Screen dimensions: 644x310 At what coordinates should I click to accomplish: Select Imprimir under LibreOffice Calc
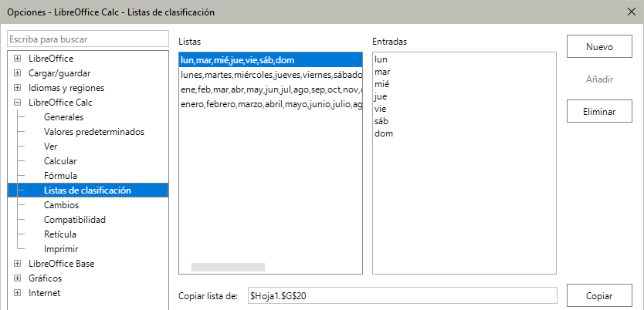click(61, 249)
